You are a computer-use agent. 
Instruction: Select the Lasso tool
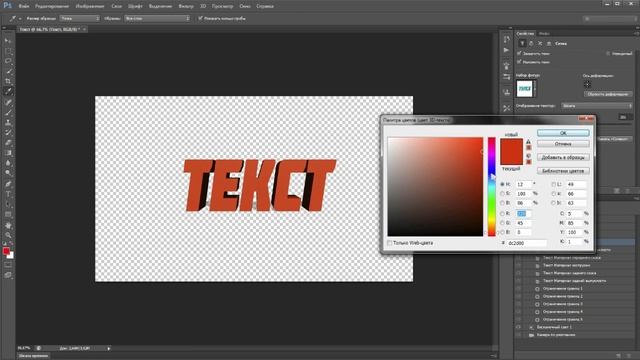pyautogui.click(x=8, y=61)
